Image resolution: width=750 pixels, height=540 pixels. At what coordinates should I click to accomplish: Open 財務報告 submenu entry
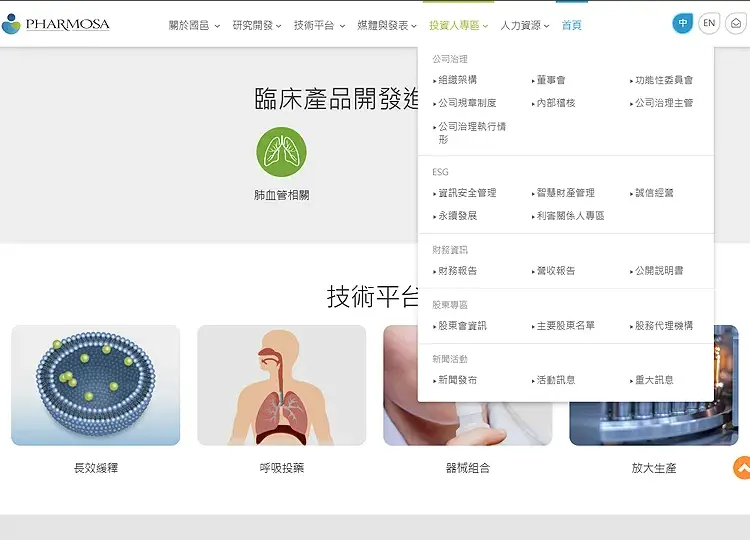[457, 271]
